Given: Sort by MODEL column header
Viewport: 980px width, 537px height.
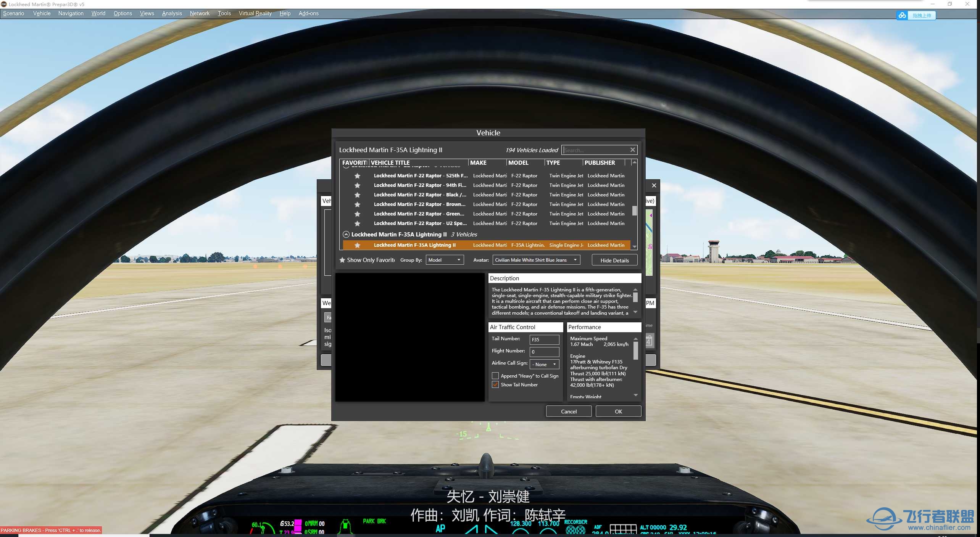Looking at the screenshot, I should click(525, 163).
